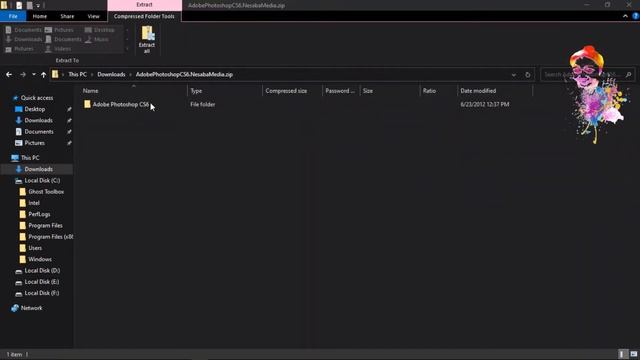Image resolution: width=640 pixels, height=360 pixels.
Task: Open the View ribbon tab
Action: (93, 16)
